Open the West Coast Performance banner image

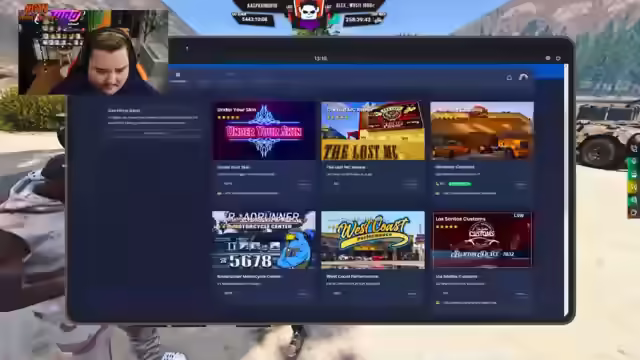point(373,240)
